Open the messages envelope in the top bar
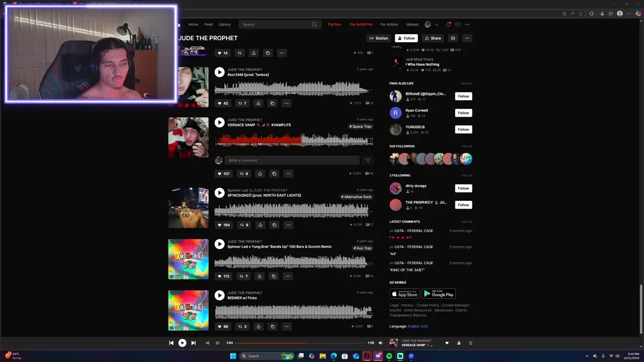Image resolution: width=644 pixels, height=362 pixels. tap(458, 25)
